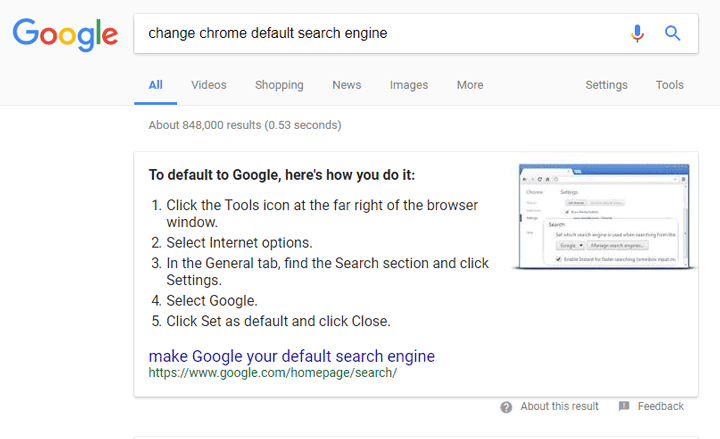Viewport: 720px width, 439px height.
Task: Click the Feedback link below snippet
Action: [x=660, y=406]
